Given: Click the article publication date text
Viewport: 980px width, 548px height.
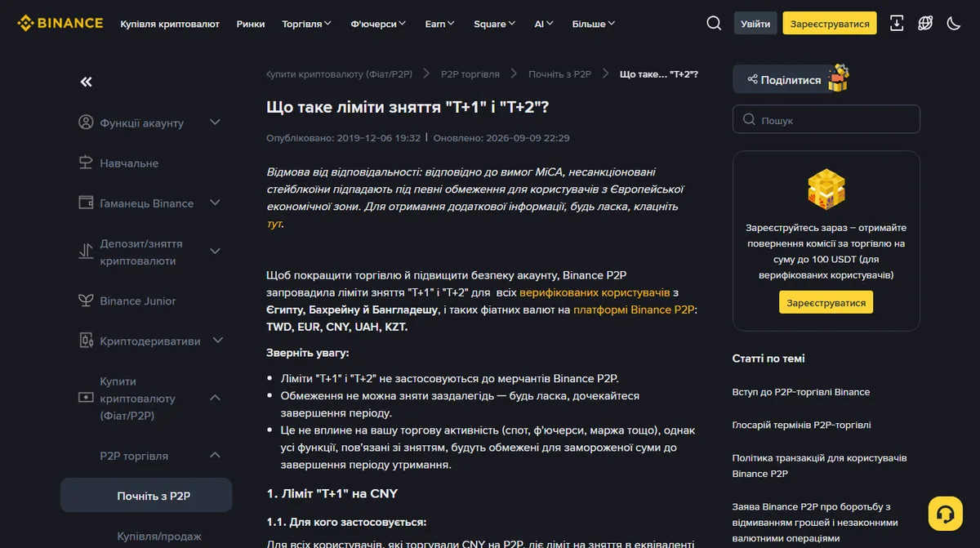Looking at the screenshot, I should [343, 138].
